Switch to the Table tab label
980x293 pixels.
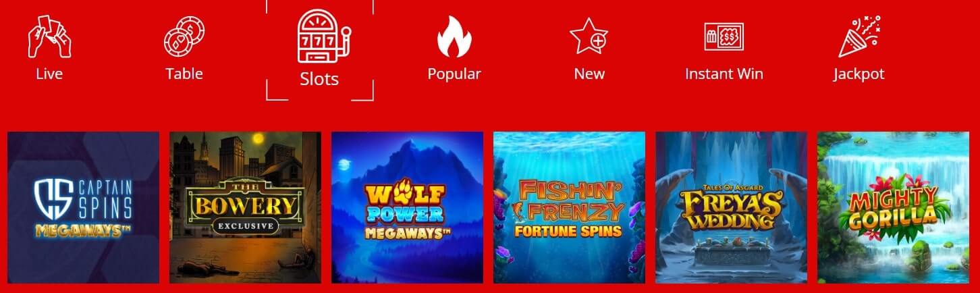pos(184,74)
